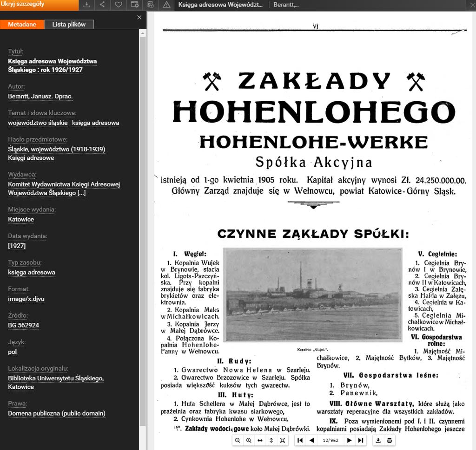The width and height of the screenshot is (476, 450).
Task: Fit page to width
Action: (260, 440)
